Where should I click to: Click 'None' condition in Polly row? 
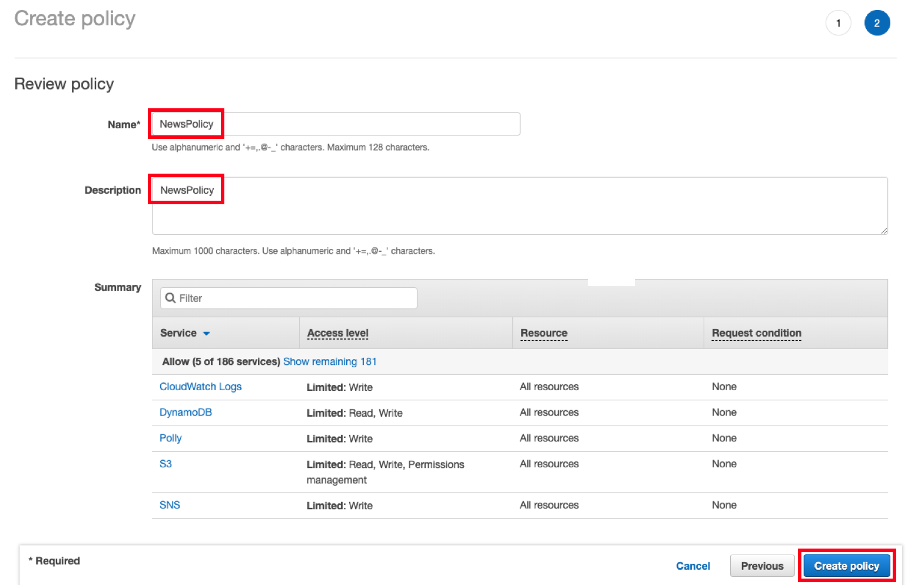(724, 438)
